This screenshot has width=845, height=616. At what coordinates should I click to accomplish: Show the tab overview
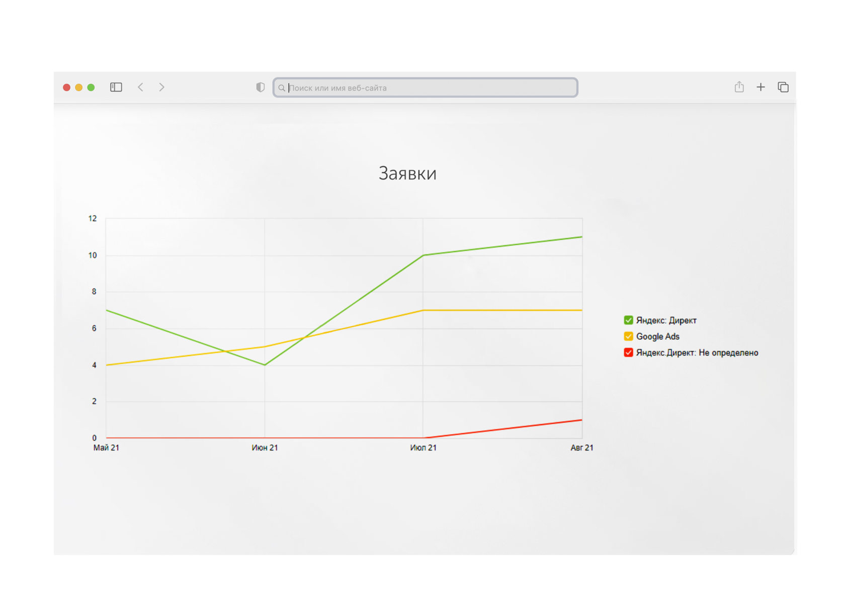coord(783,87)
